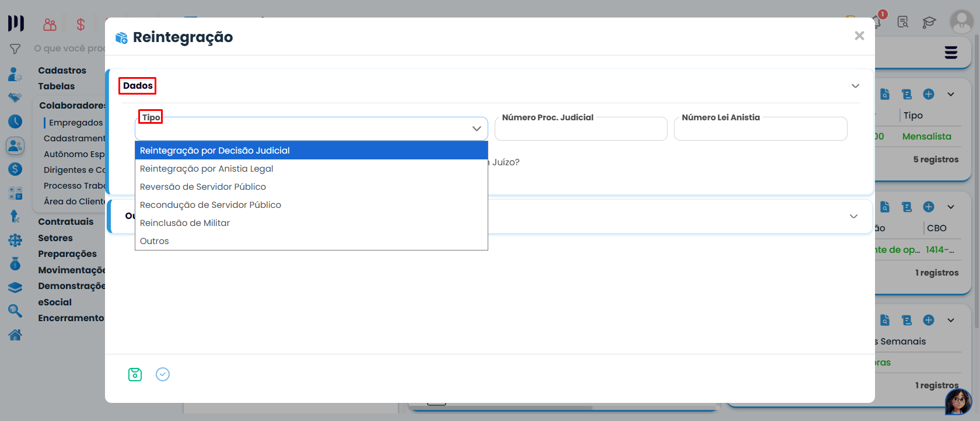This screenshot has height=421, width=980.
Task: Click the plus icon in the Mensalista card
Action: 929,94
